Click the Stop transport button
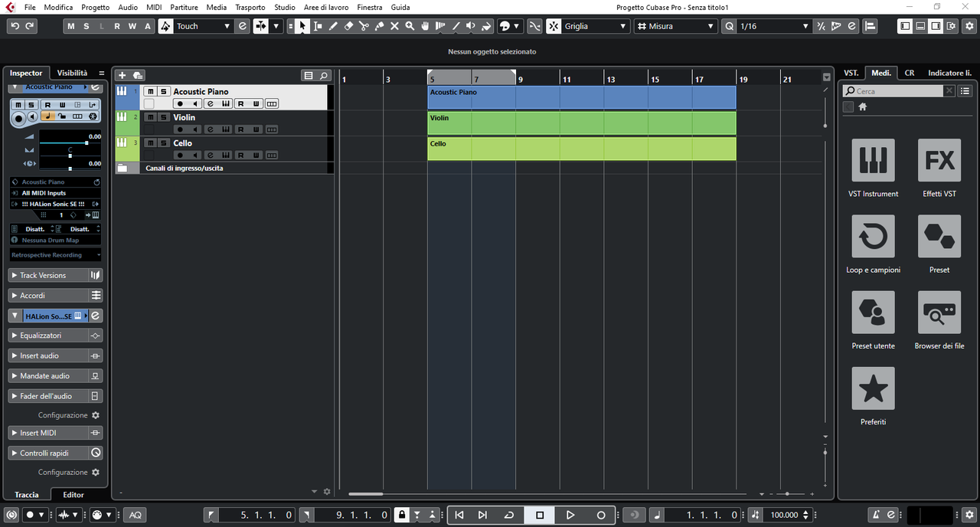Screen dimensions: 980x527 click(540, 515)
